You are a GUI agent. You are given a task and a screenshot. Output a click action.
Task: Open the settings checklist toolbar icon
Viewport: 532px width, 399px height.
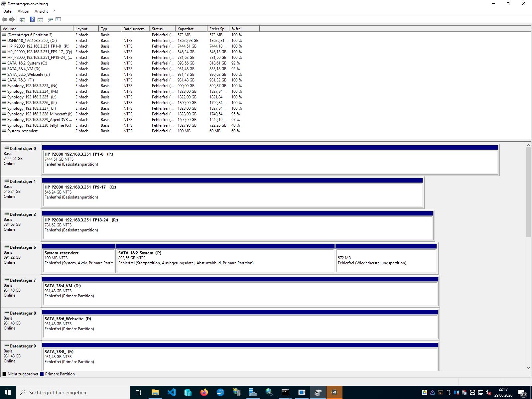[x=58, y=20]
